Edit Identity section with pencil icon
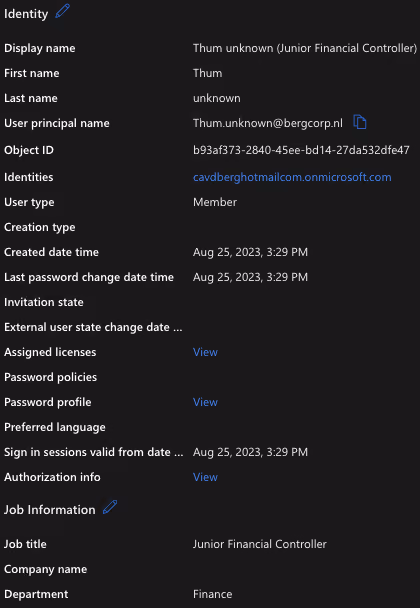 62,11
